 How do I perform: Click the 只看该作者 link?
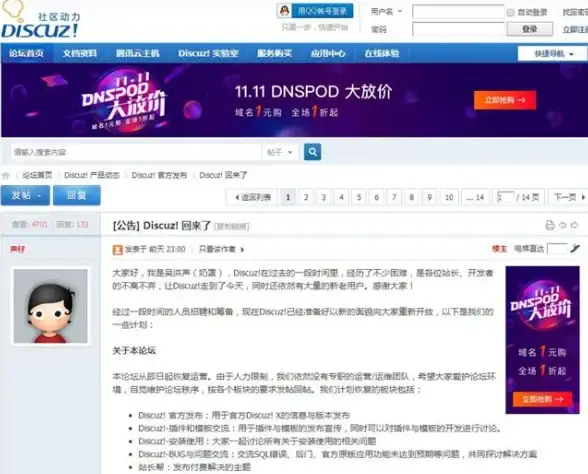(217, 249)
